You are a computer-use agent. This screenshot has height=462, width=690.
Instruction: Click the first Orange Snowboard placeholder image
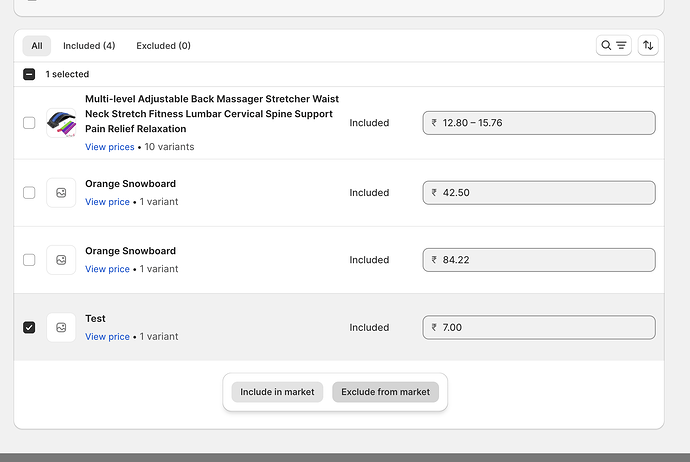tap(61, 192)
